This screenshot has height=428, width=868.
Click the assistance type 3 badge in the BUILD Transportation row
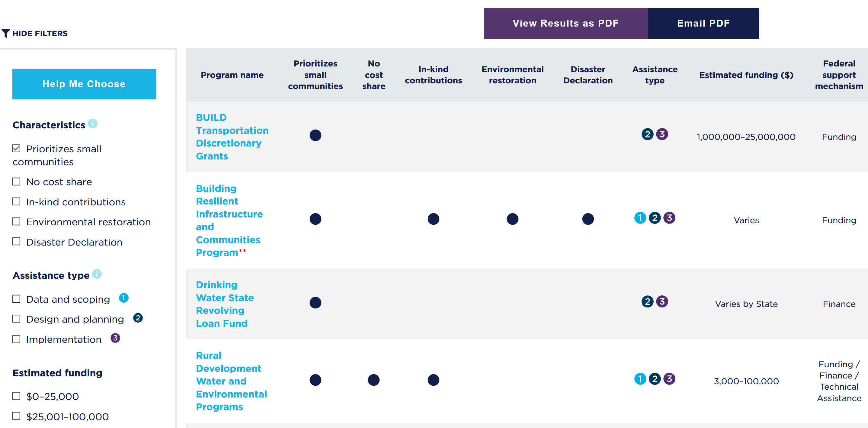[x=662, y=134]
